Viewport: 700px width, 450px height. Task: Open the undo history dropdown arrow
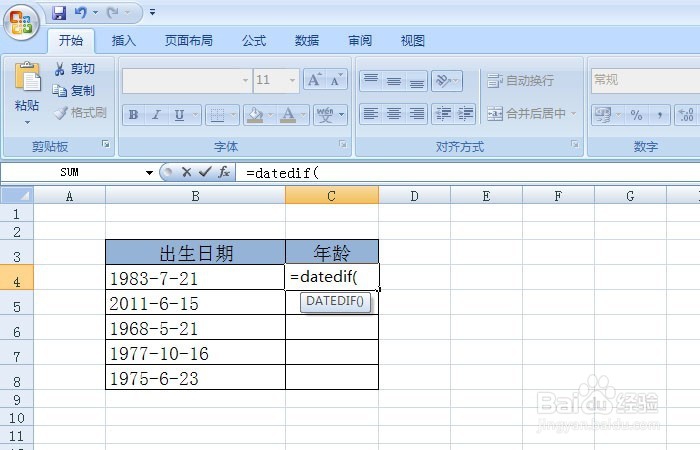point(95,12)
